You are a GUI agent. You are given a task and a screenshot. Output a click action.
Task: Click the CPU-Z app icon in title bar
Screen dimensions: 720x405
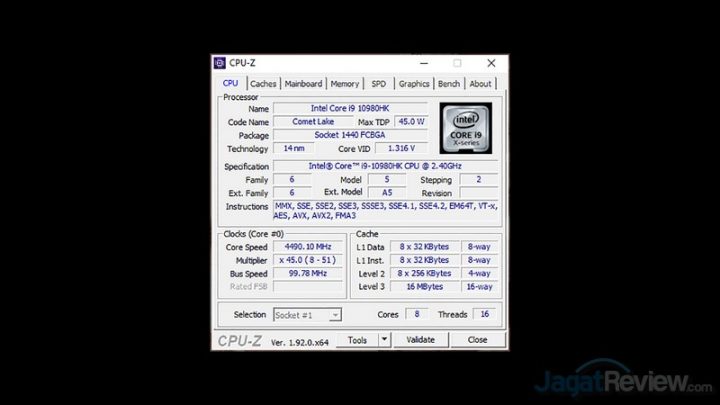click(220, 63)
